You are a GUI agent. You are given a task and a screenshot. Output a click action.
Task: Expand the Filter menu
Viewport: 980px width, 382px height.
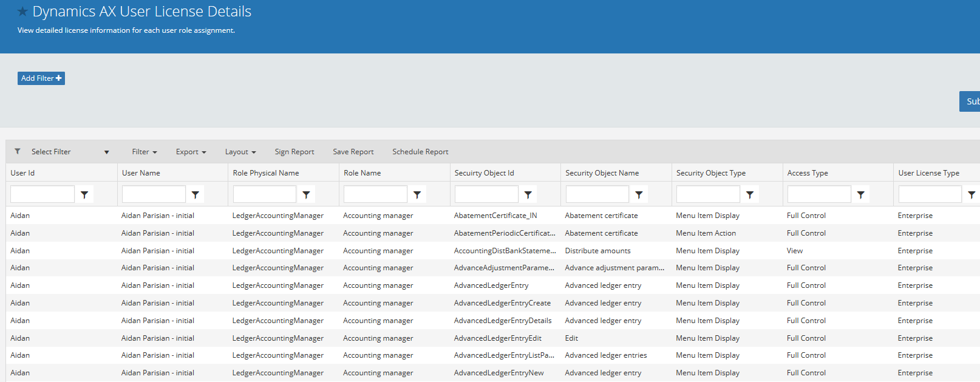(145, 152)
